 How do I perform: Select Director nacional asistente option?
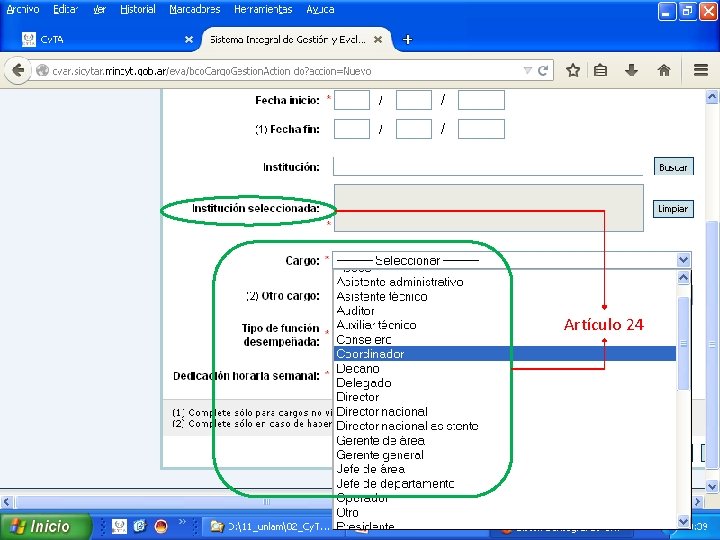point(505,426)
